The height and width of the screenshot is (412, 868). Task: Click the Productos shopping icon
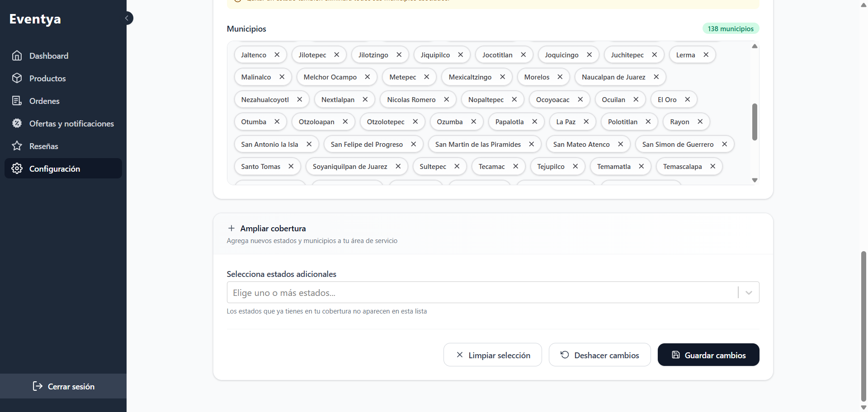17,78
